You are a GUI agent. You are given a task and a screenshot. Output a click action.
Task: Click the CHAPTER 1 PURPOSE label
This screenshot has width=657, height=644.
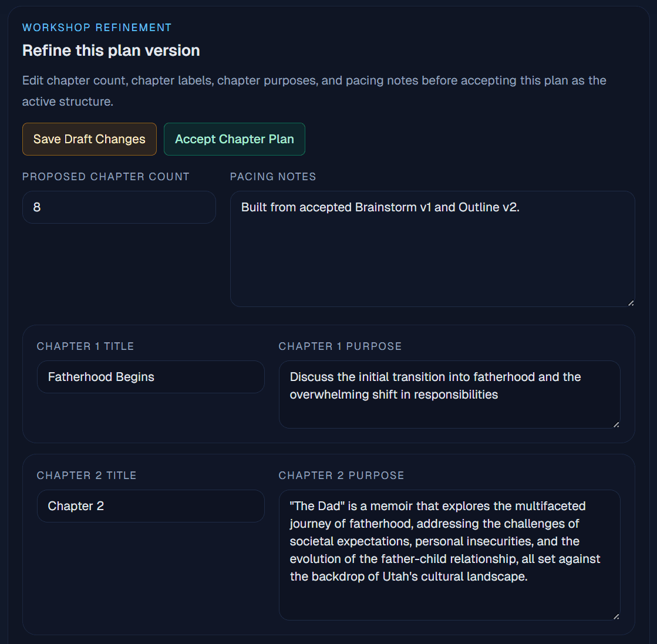(340, 346)
